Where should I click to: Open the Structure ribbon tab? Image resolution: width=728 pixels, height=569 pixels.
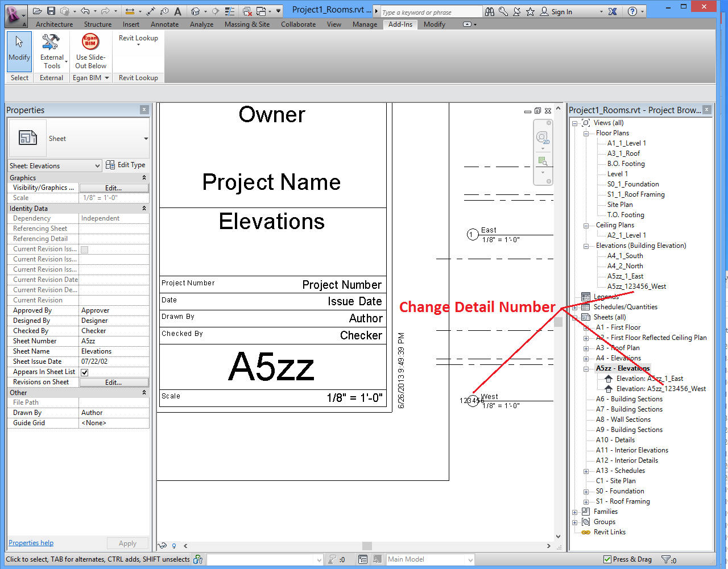(x=98, y=24)
